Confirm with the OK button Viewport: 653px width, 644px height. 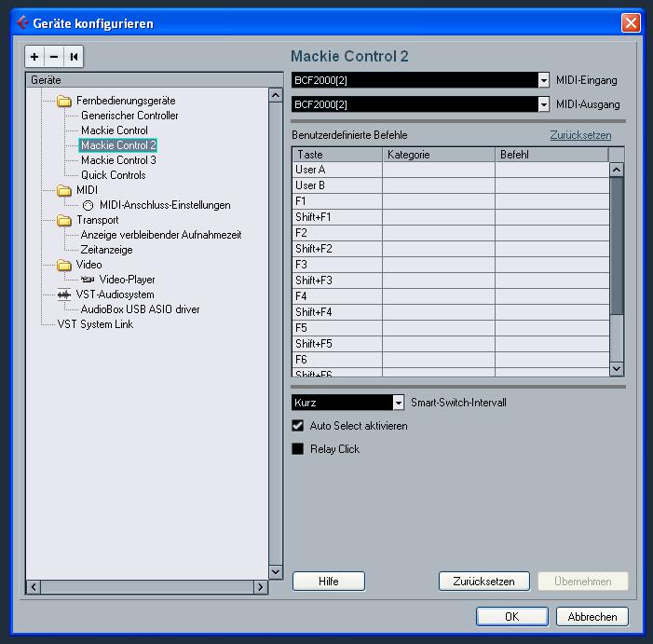pos(511,617)
